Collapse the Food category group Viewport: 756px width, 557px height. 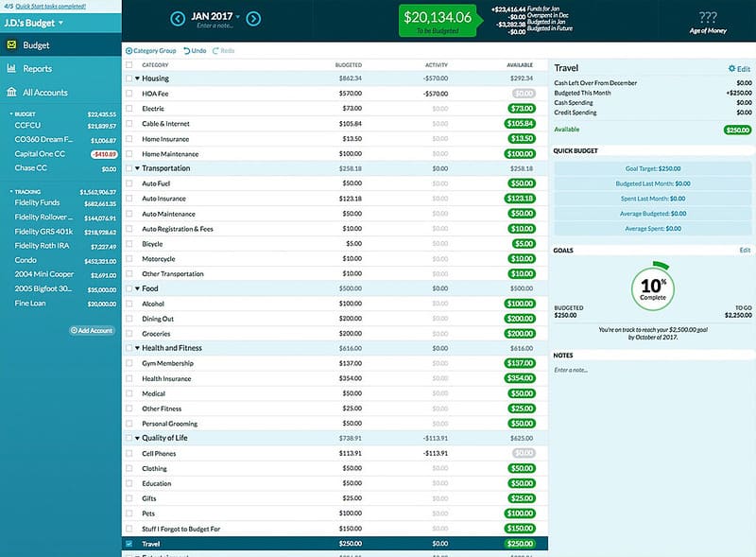click(137, 288)
